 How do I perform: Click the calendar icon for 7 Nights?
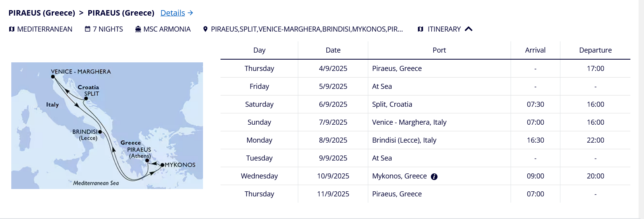coord(87,29)
